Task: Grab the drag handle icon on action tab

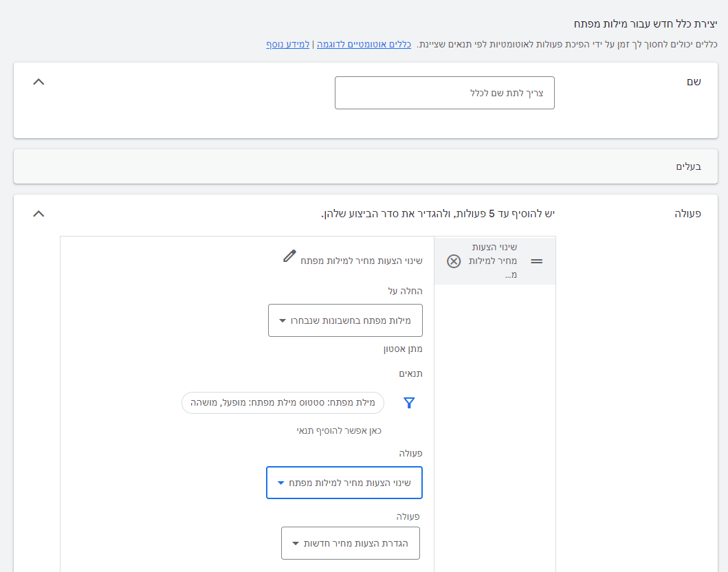Action: point(537,261)
